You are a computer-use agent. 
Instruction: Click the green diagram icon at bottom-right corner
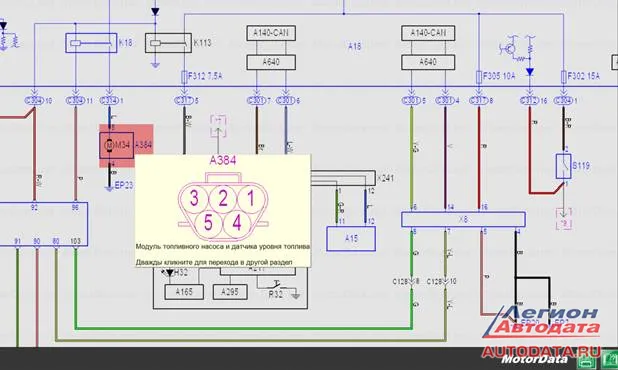[609, 359]
